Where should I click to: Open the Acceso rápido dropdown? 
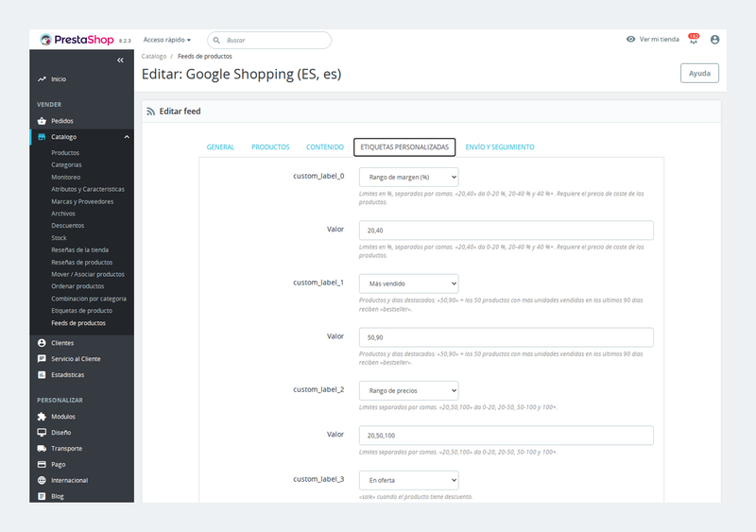[x=167, y=40]
